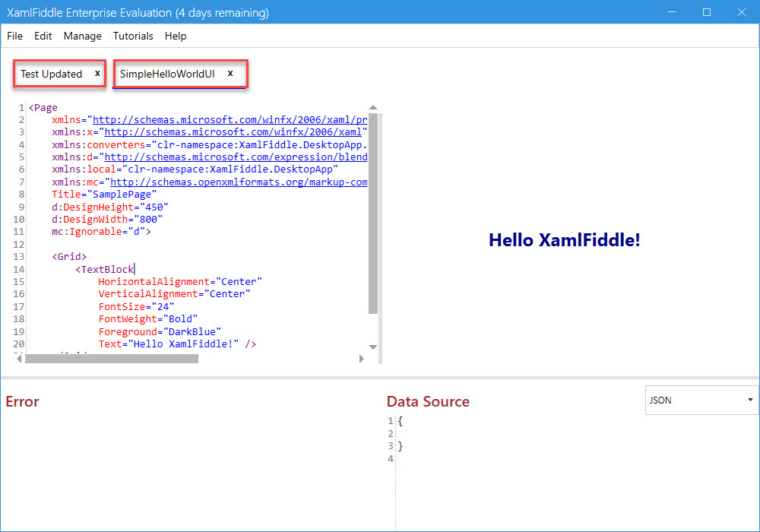Close the Test Updated tab
The width and height of the screenshot is (760, 532).
(97, 73)
